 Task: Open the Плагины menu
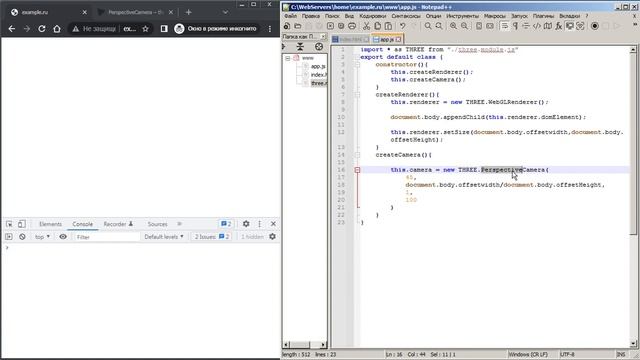click(x=543, y=16)
